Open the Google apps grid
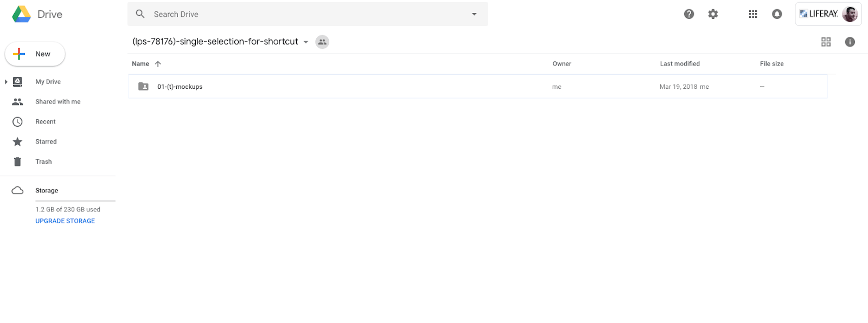Screen dimensions: 868x323 753,14
